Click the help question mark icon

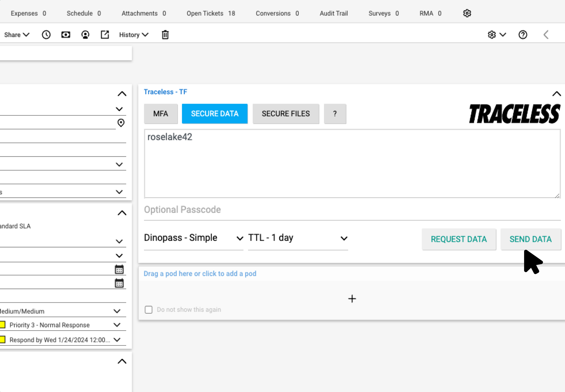[523, 34]
